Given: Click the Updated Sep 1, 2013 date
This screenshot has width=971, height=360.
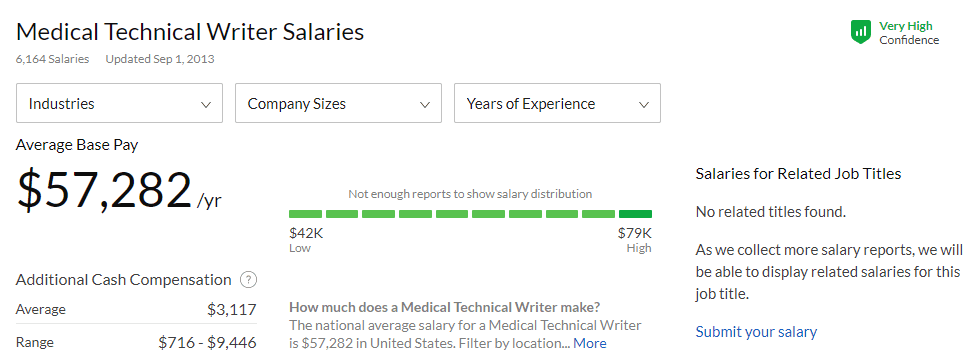Looking at the screenshot, I should pyautogui.click(x=160, y=59).
